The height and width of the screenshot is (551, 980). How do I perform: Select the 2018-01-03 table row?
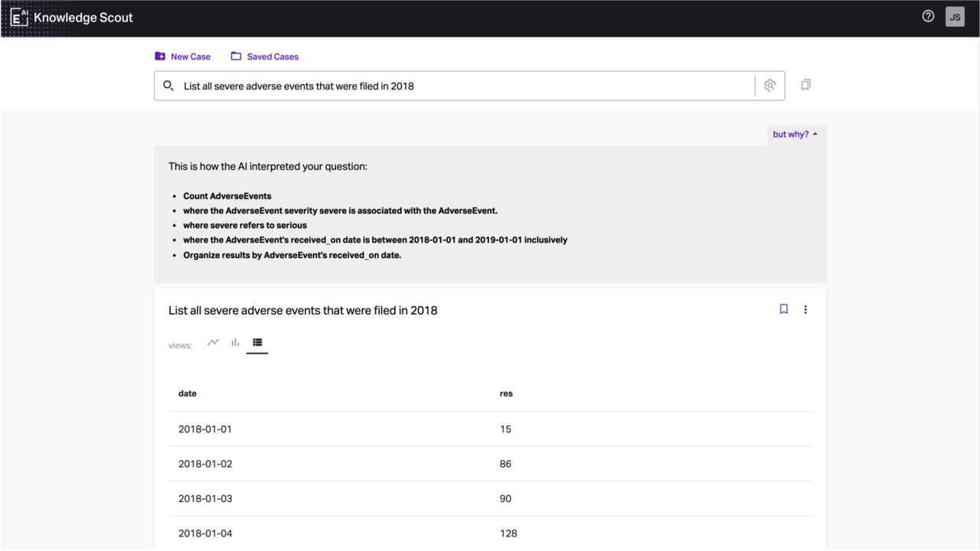(x=490, y=498)
